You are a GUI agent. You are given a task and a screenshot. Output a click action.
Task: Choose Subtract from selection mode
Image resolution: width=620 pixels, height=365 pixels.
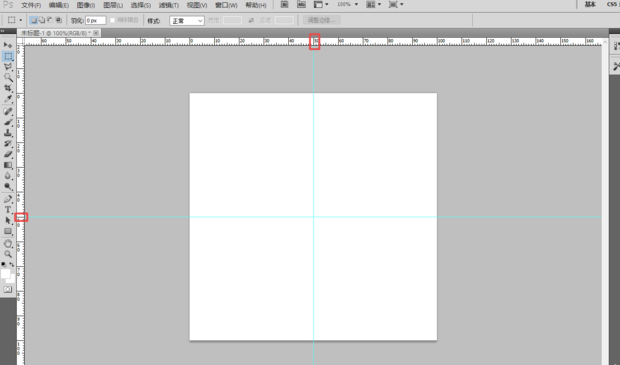(x=50, y=20)
